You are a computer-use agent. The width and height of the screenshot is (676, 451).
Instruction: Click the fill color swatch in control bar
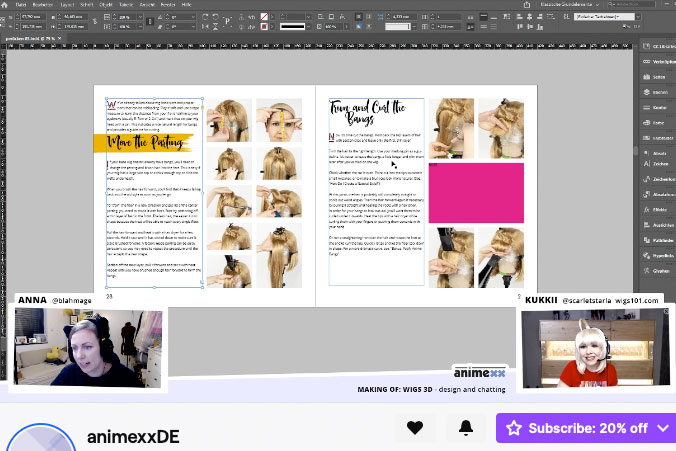[x=264, y=17]
